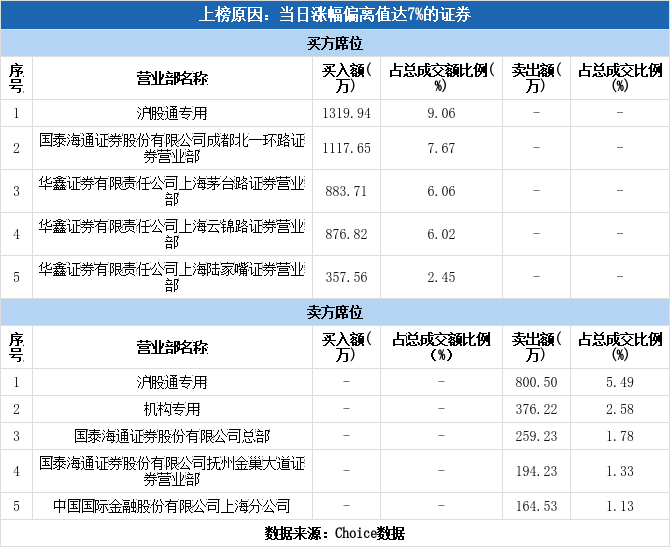Screen dimensions: 670x547
Task: Select 国泰海通证券股份有限公司总部 row name
Action: pyautogui.click(x=172, y=436)
